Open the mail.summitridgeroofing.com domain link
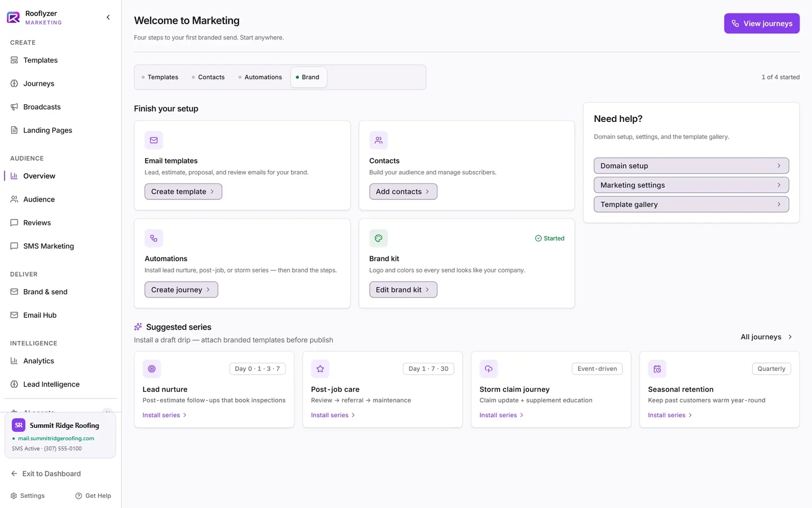 coord(56,438)
